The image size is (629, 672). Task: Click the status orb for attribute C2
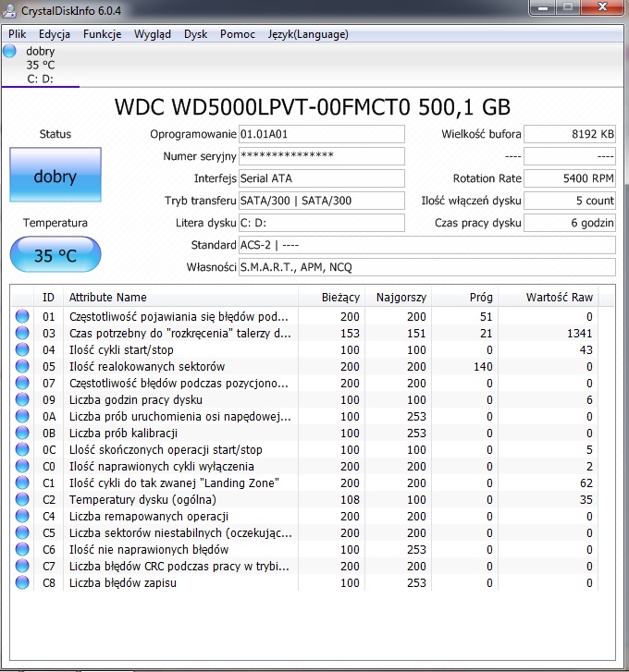tap(22, 499)
